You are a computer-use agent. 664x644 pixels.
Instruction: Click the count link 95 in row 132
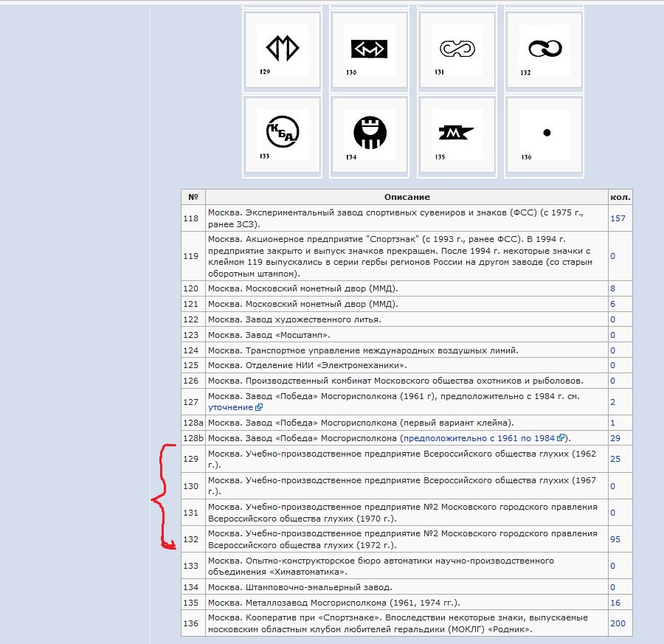click(615, 539)
